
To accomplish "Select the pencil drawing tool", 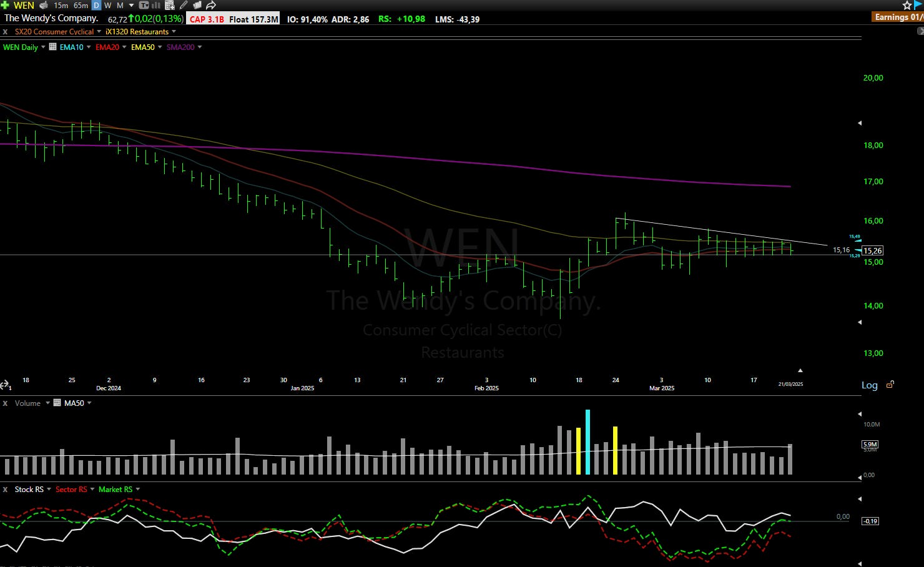I will 184,5.
